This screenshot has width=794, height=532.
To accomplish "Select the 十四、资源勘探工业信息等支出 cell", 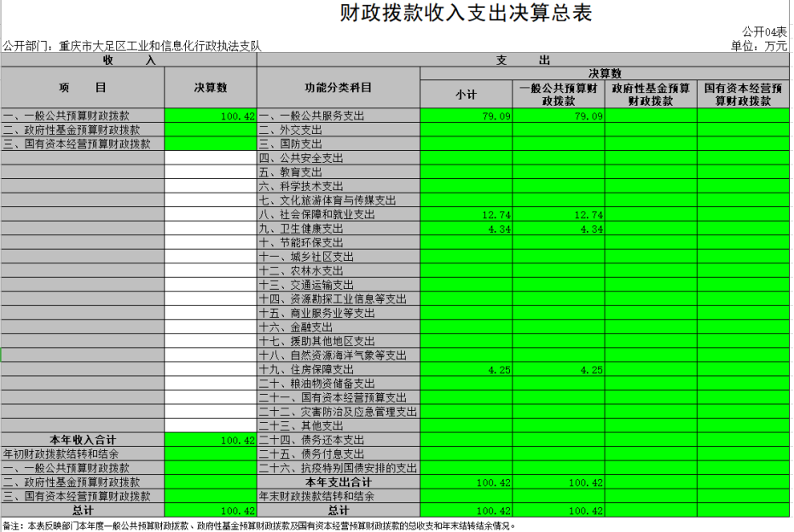I will pyautogui.click(x=339, y=299).
